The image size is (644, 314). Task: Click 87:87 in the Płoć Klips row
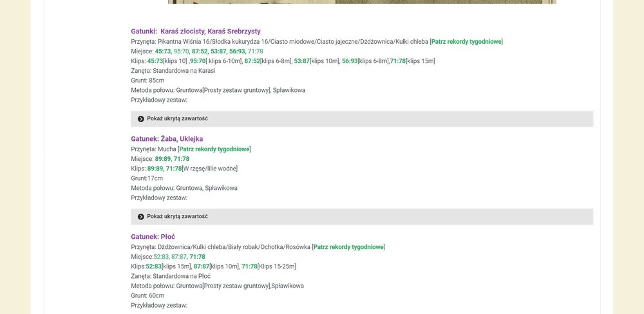point(202,266)
